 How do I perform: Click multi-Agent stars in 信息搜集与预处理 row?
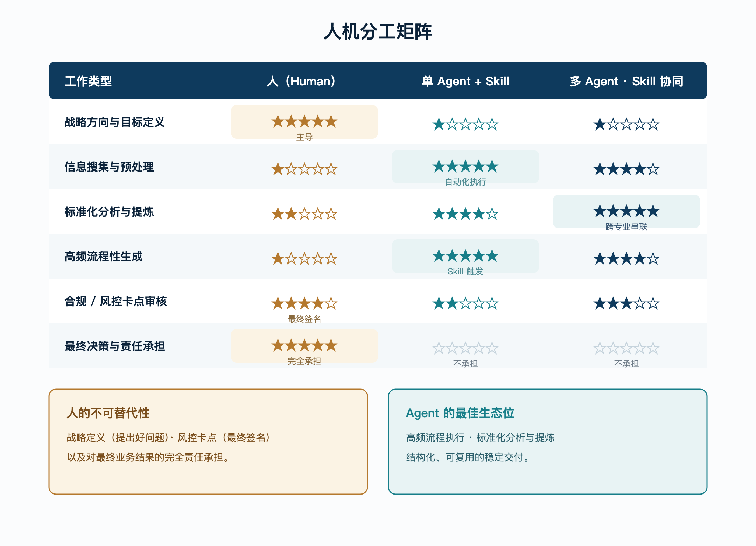coord(626,169)
